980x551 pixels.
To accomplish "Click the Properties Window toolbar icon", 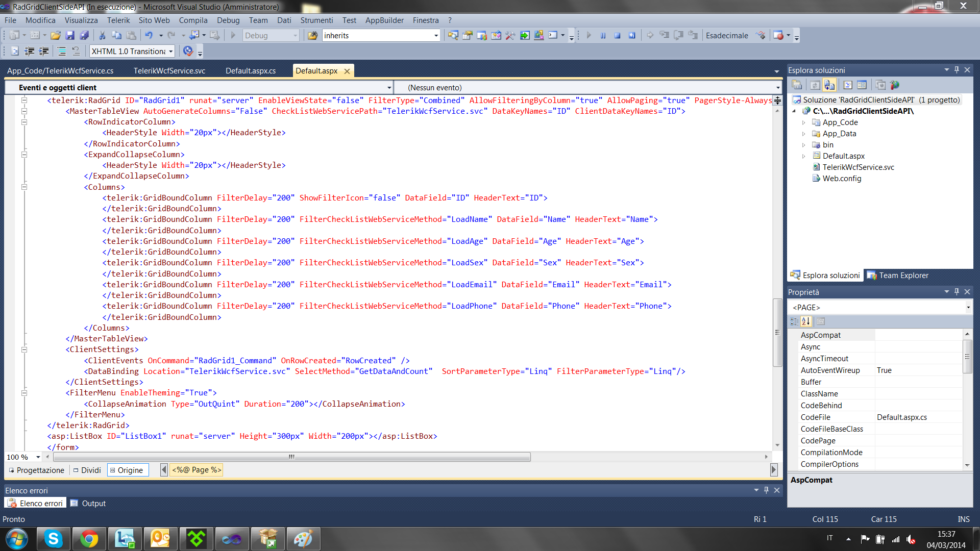I will [467, 35].
